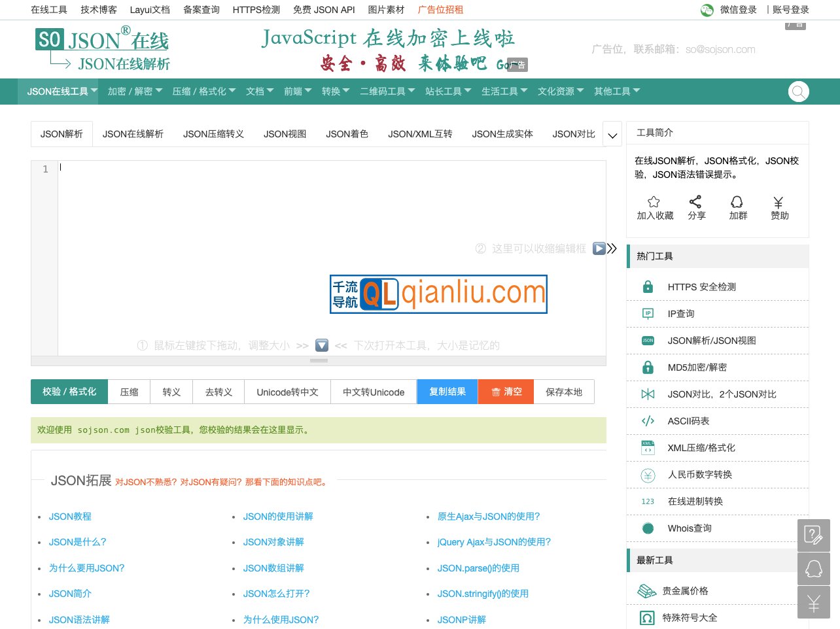Select the JSON icon for JSON解析/JSON视图
This screenshot has height=629, width=840.
coord(648,340)
